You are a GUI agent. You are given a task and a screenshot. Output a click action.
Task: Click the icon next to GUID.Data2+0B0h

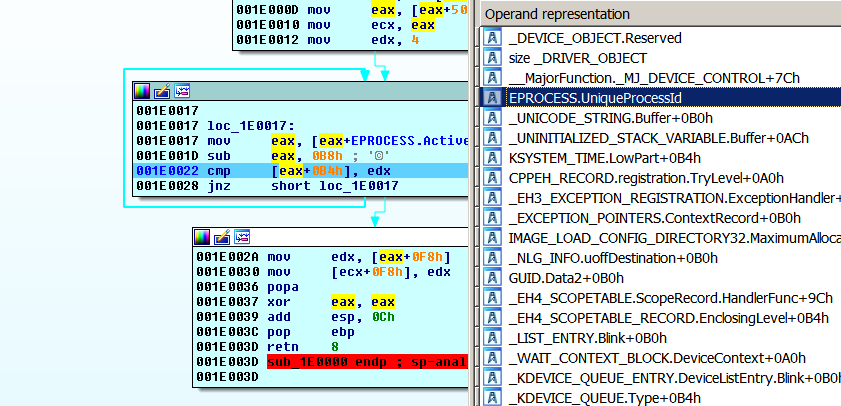click(492, 277)
